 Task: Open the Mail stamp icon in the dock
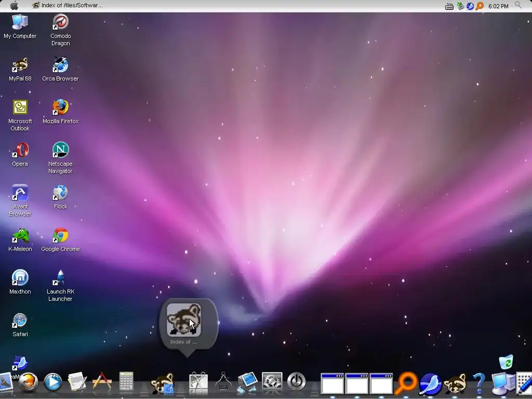(6, 382)
